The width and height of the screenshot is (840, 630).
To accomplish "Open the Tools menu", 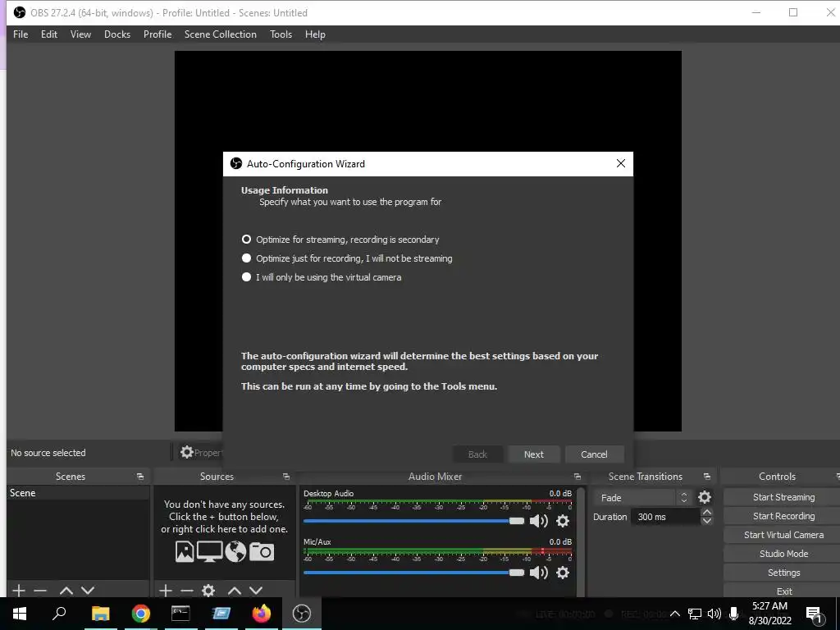I will (281, 34).
